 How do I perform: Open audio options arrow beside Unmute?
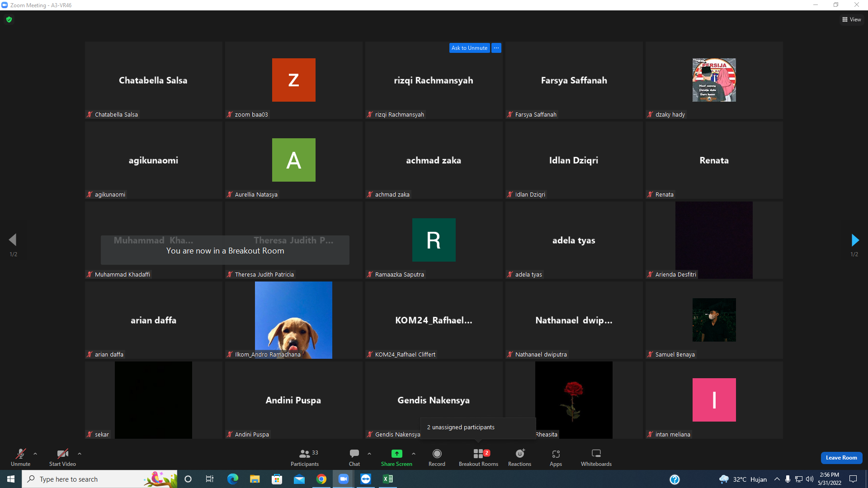pos(35,454)
